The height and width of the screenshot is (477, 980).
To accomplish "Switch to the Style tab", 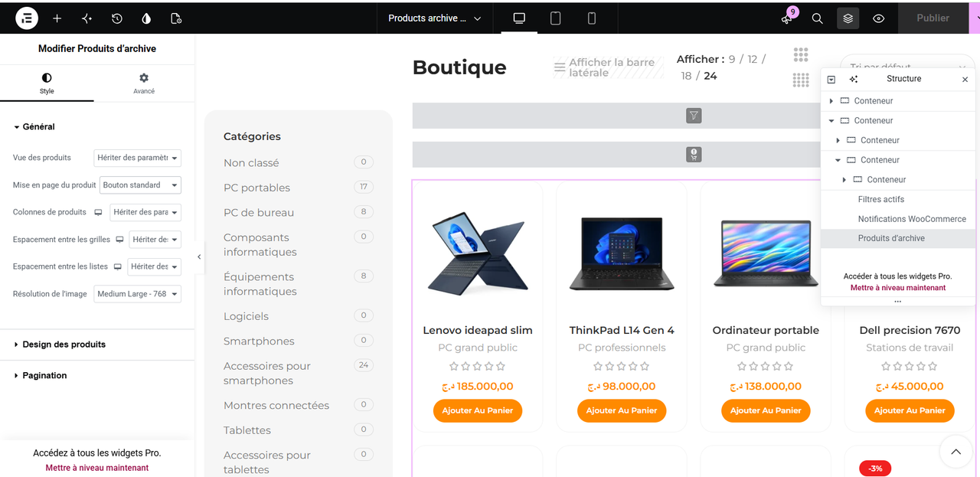I will click(47, 83).
